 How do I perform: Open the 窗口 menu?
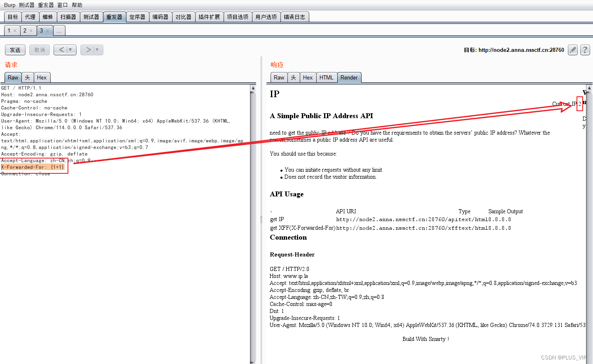63,5
